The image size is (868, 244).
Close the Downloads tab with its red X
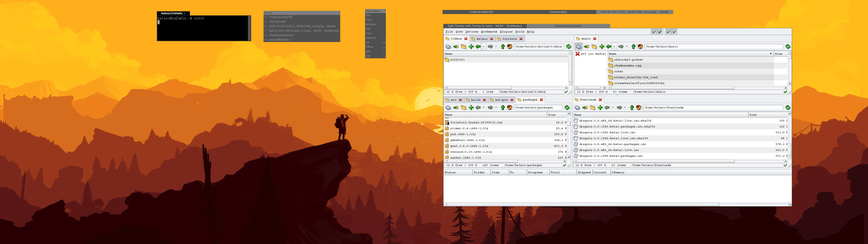[x=600, y=100]
